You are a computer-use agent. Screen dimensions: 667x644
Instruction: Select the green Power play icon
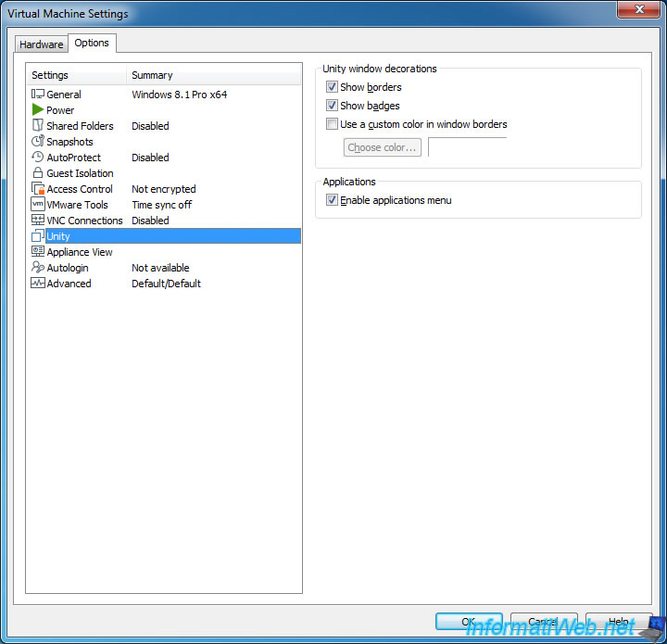[x=38, y=110]
